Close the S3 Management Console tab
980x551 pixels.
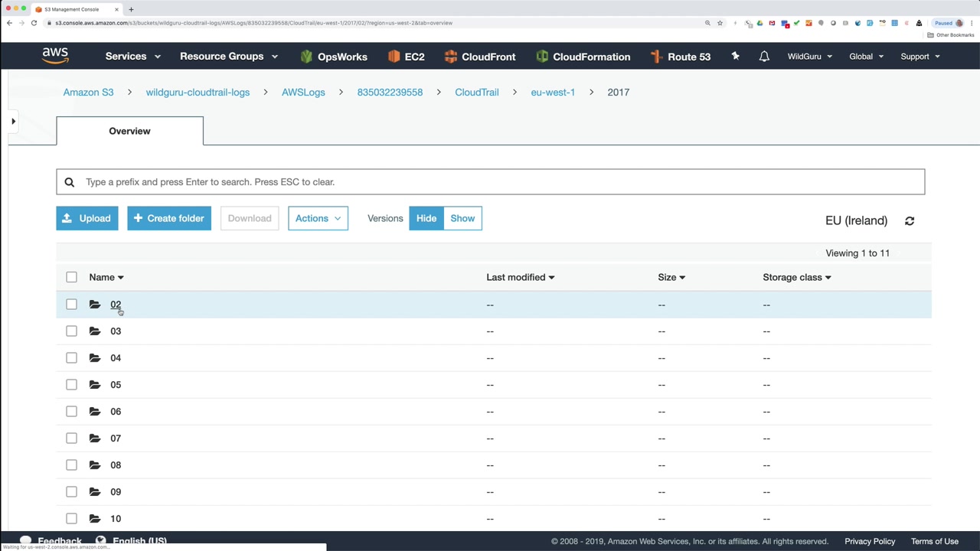116,9
